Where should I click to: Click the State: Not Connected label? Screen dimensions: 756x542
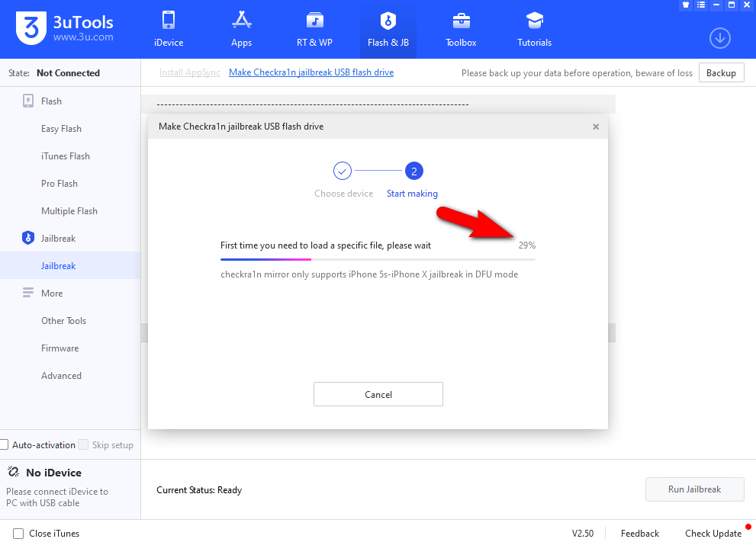point(54,72)
